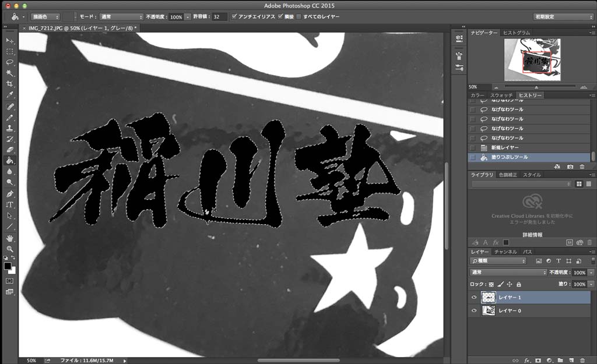Image resolution: width=597 pixels, height=364 pixels.
Task: Open the workspace 初期設定 dropdown
Action: (563, 17)
